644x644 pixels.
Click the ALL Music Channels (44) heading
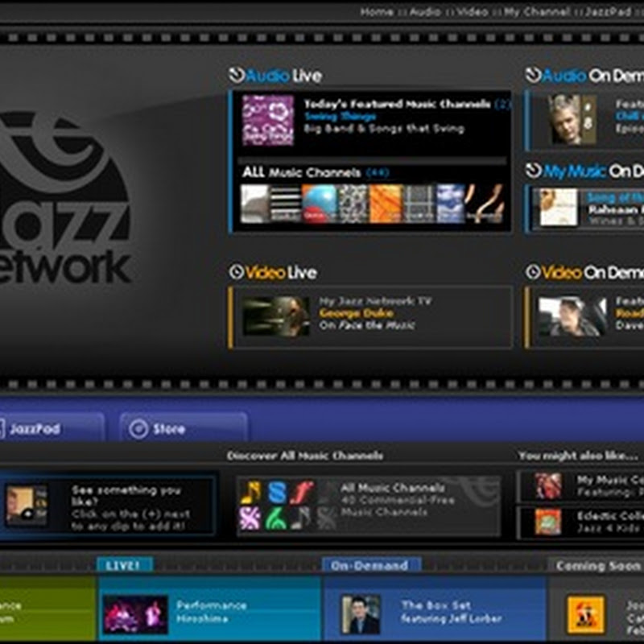coord(316,172)
